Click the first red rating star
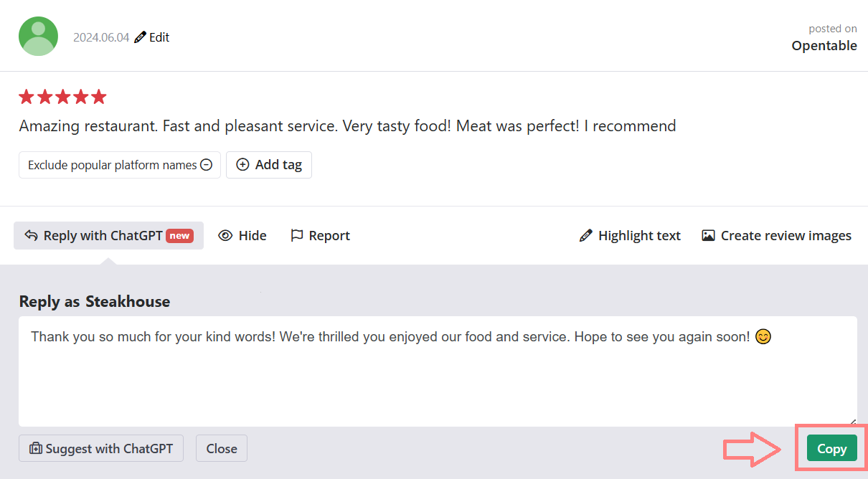This screenshot has height=479, width=868. 27,97
